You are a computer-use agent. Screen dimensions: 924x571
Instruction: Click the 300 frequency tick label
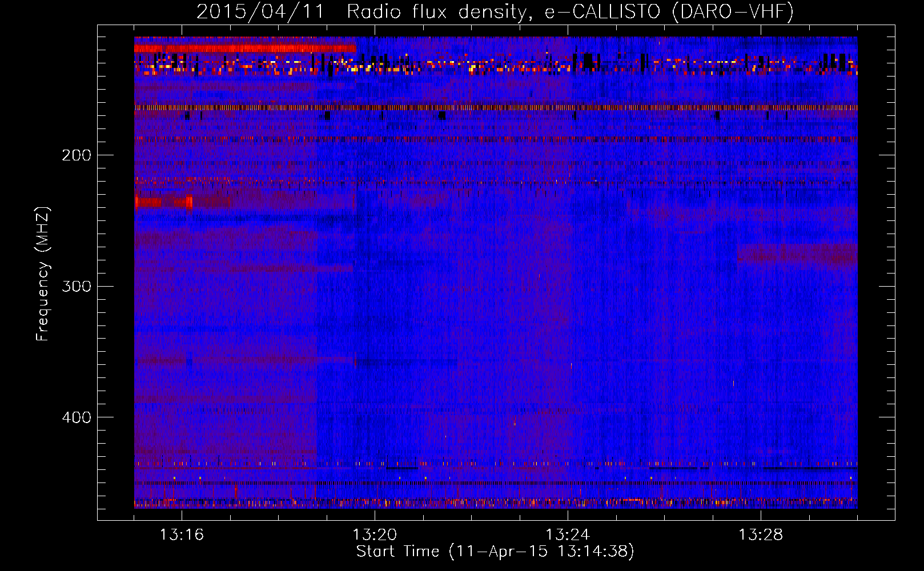[x=77, y=286]
